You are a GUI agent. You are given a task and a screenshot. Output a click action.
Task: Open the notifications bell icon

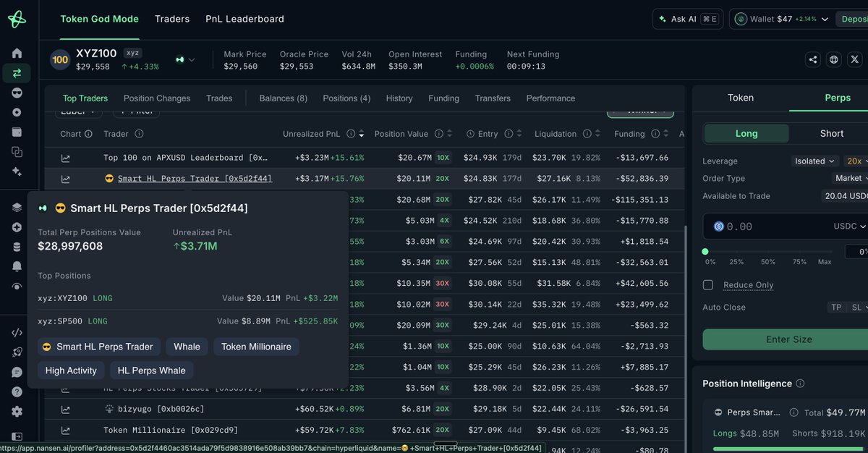click(x=17, y=266)
